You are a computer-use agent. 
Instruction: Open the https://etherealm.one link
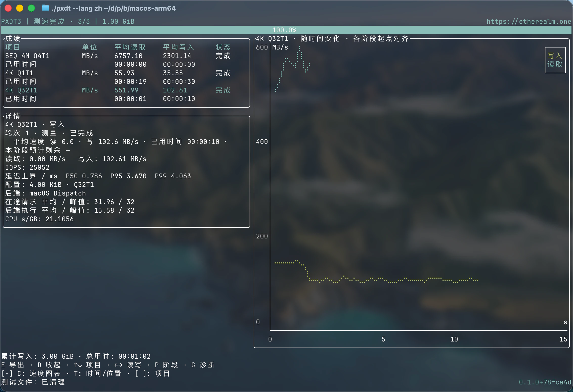point(529,21)
